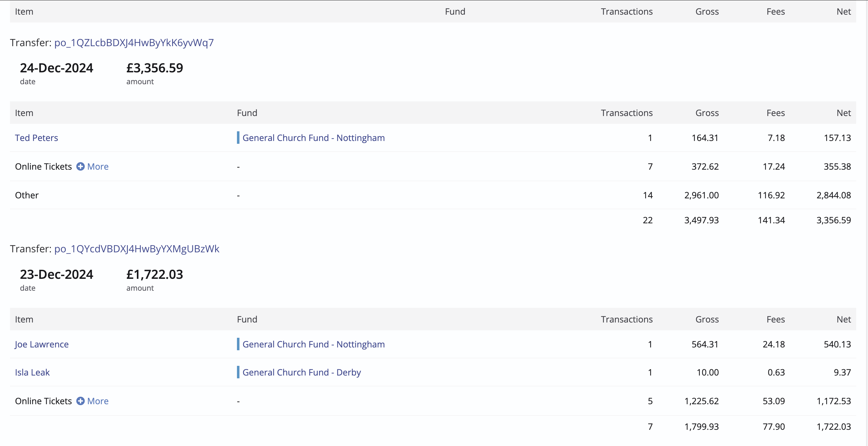
Task: Click Fees column header in 23-Dec transfer table
Action: tap(776, 319)
